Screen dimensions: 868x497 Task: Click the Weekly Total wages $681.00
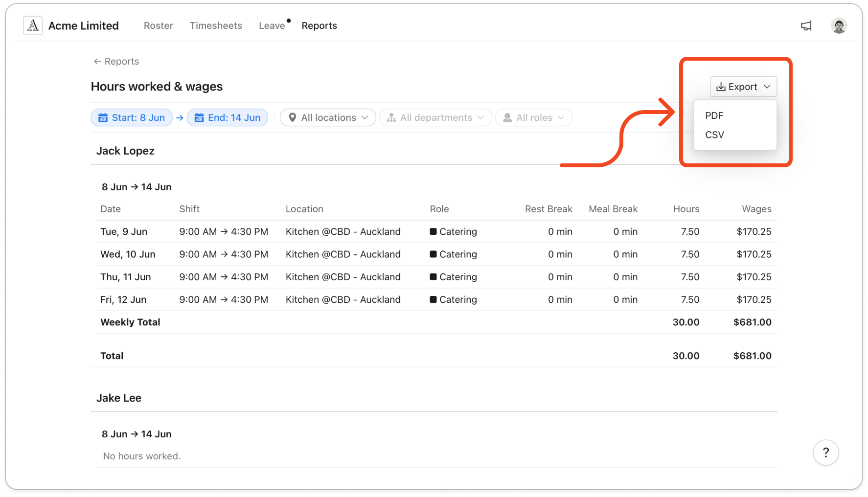click(753, 322)
